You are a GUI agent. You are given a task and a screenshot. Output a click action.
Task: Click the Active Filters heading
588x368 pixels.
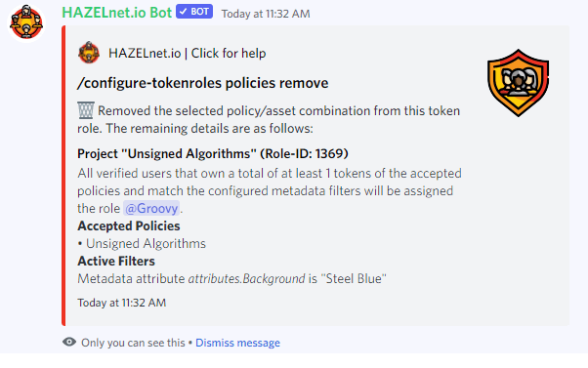[116, 261]
